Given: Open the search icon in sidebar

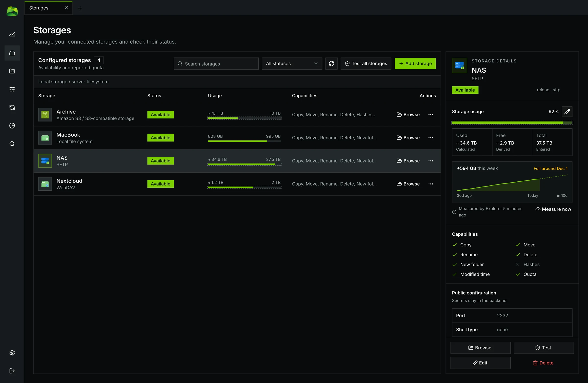Looking at the screenshot, I should point(12,144).
